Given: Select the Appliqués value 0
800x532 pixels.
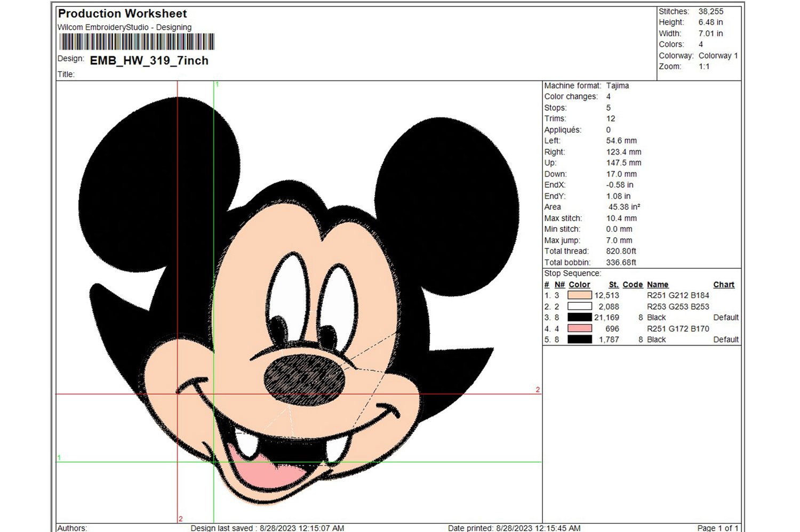Looking at the screenshot, I should pos(609,130).
